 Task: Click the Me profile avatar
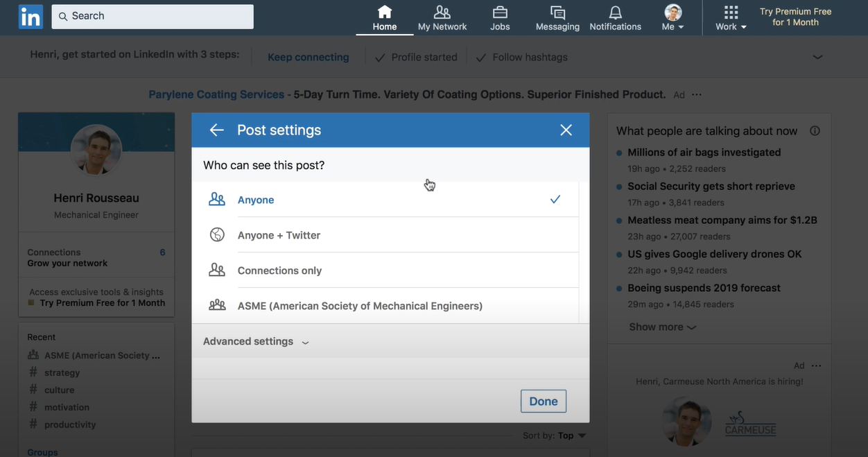coord(672,12)
